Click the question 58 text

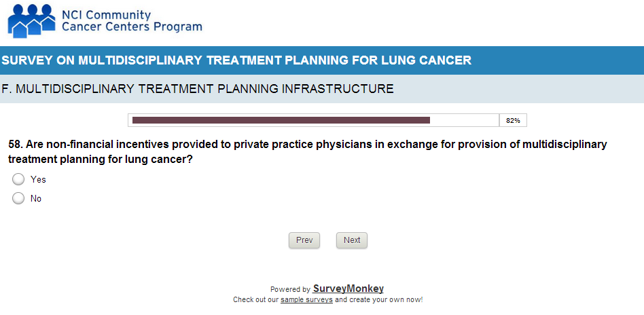pos(307,151)
